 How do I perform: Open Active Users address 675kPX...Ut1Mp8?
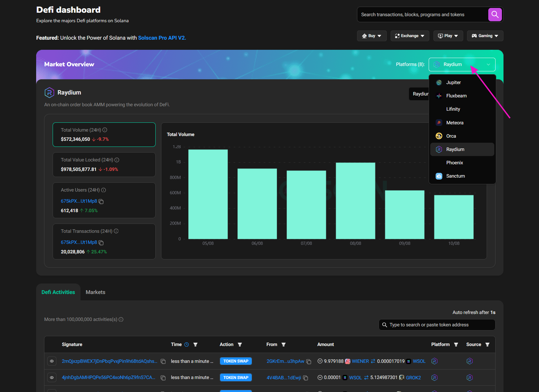(79, 201)
